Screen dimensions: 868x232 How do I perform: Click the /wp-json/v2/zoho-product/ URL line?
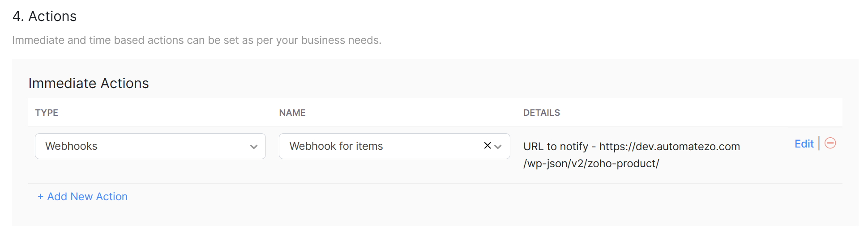[x=591, y=164]
